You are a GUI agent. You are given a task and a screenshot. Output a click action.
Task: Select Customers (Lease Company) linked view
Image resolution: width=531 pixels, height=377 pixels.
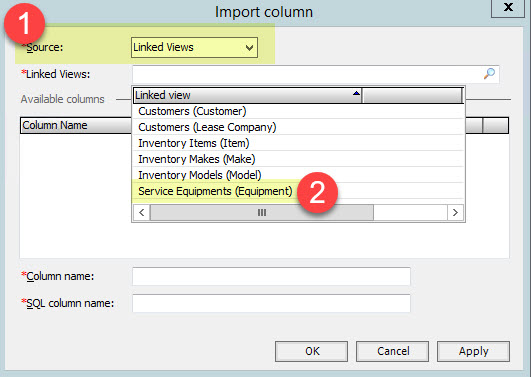(298, 127)
